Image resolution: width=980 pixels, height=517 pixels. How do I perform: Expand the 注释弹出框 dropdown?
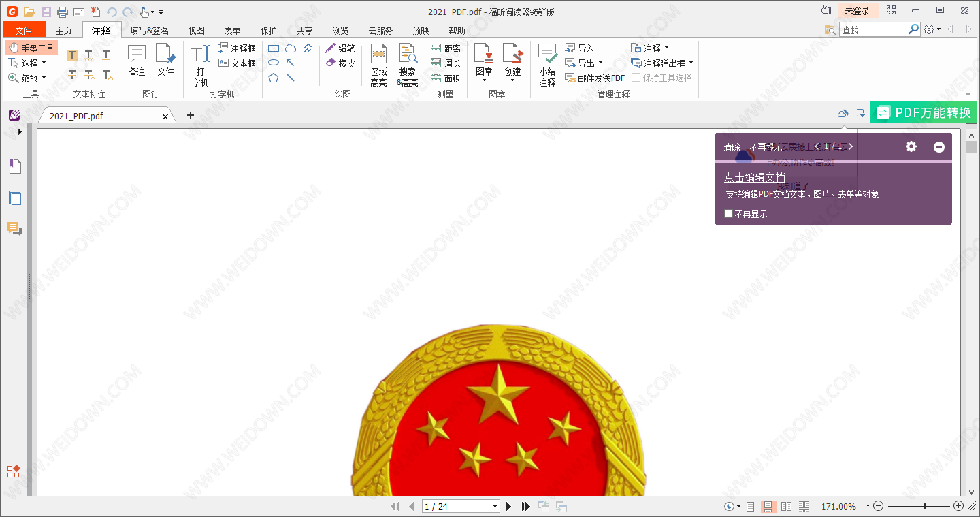[691, 63]
